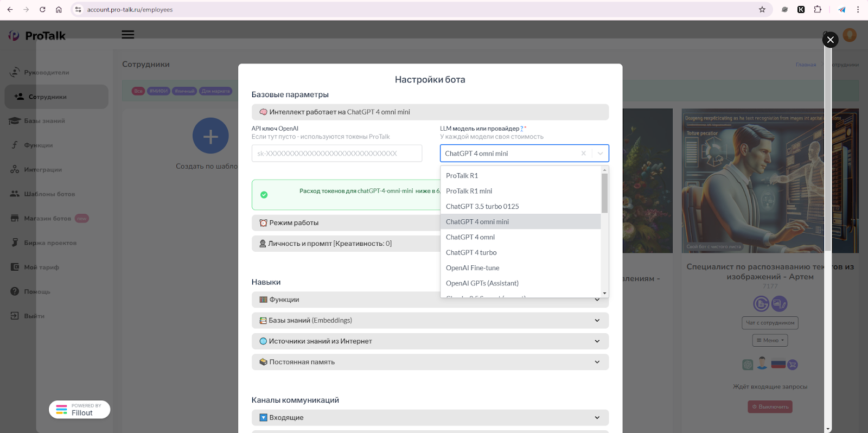Image resolution: width=868 pixels, height=433 pixels.
Task: Click the model list scrollbar up arrow
Action: [604, 170]
